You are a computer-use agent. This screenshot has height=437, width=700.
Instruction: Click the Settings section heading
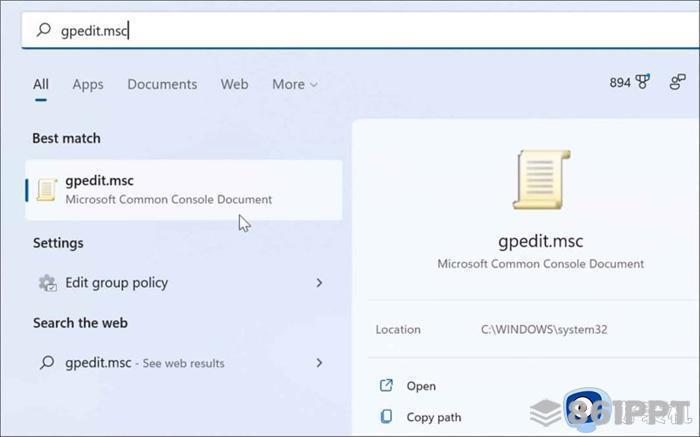(58, 243)
